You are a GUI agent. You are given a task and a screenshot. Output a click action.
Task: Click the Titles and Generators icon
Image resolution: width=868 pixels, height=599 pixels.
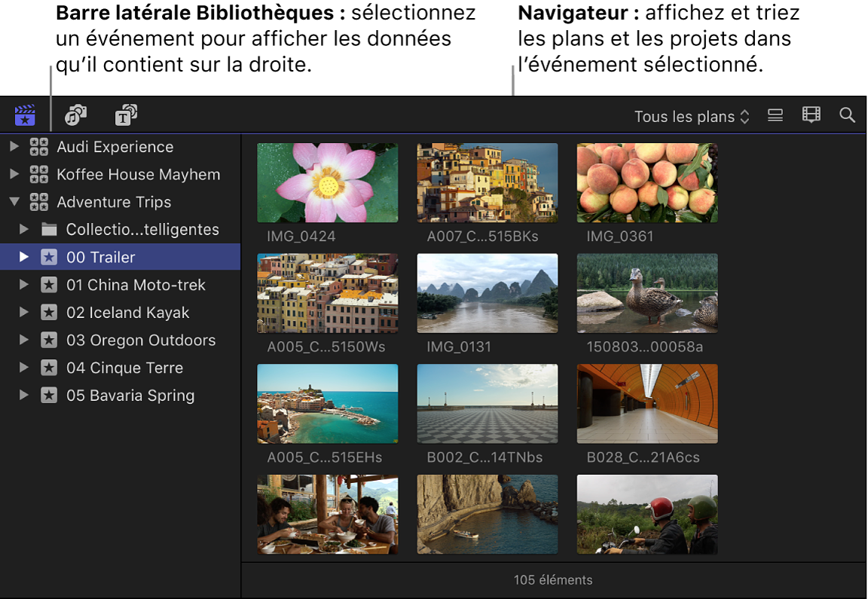126,115
